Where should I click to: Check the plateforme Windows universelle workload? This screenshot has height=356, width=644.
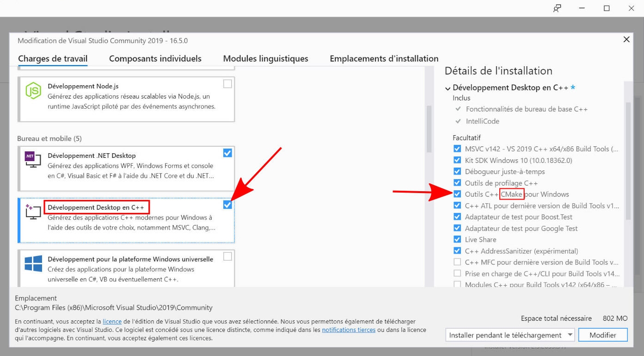pyautogui.click(x=227, y=256)
